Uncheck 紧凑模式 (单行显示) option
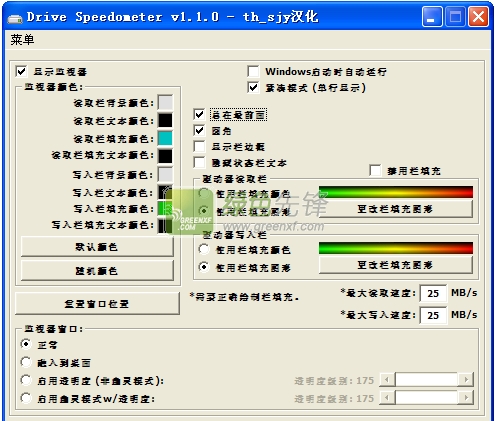 point(253,88)
